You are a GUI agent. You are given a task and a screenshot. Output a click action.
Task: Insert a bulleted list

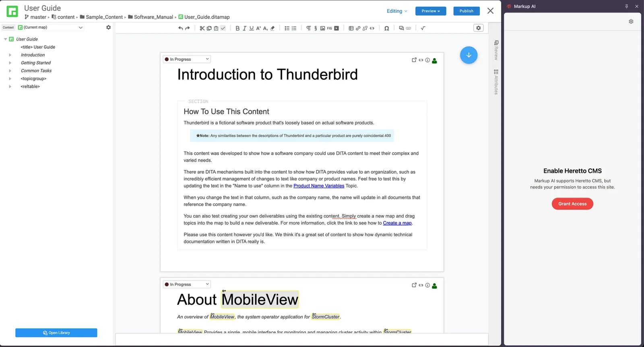(x=287, y=28)
